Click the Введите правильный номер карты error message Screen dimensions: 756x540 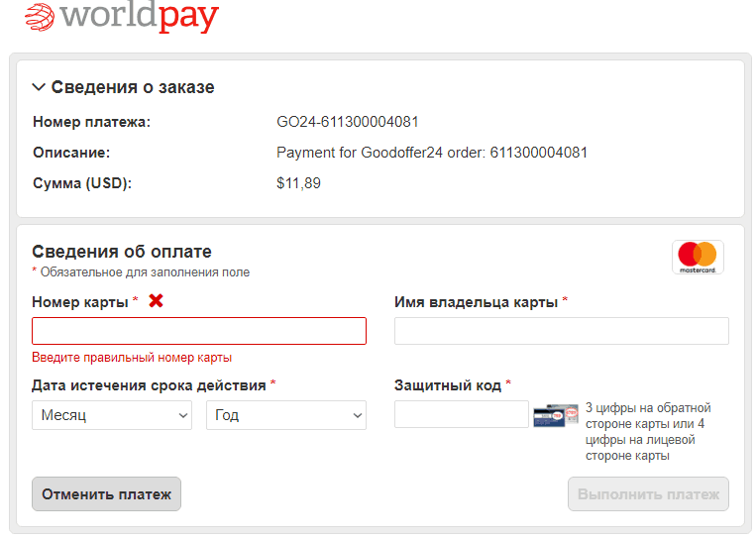(132, 358)
